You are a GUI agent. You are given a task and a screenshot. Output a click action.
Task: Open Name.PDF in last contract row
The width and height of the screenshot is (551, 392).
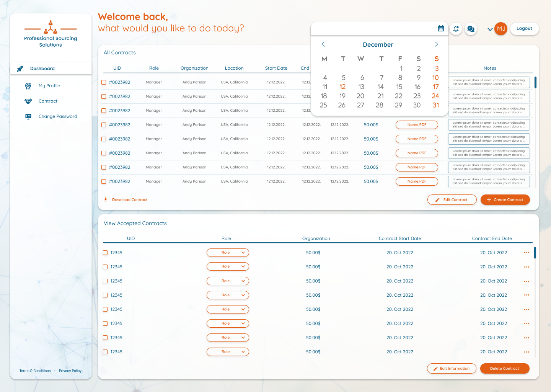[x=417, y=181]
